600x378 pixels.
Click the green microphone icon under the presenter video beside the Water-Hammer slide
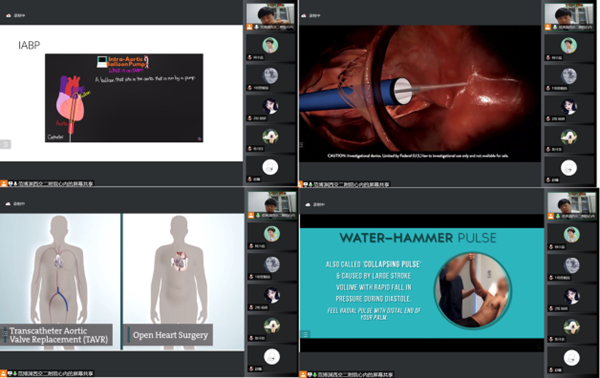tap(558, 216)
